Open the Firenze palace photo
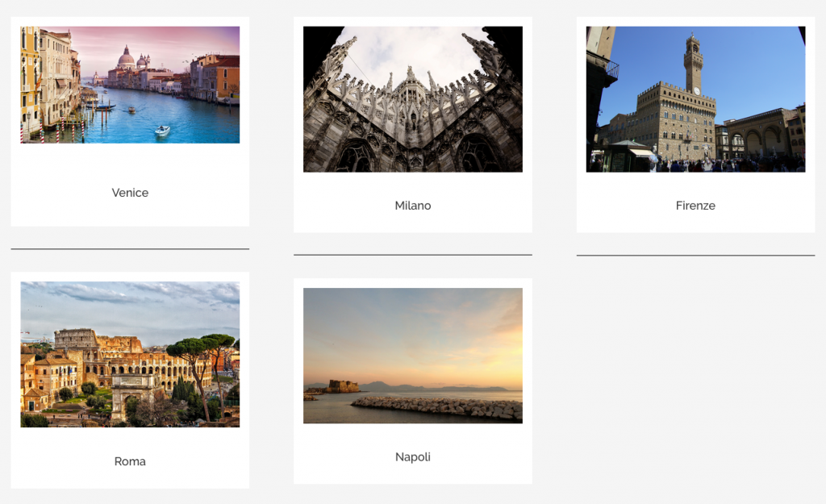Image resolution: width=826 pixels, height=504 pixels. pos(695,99)
